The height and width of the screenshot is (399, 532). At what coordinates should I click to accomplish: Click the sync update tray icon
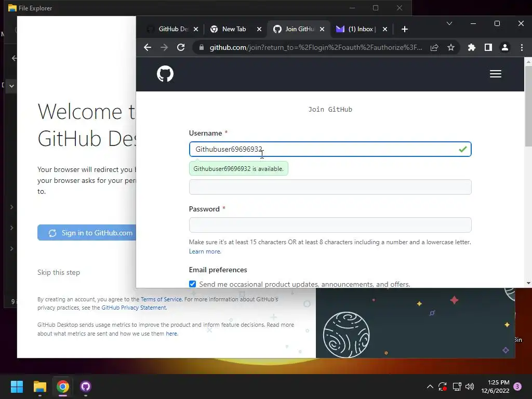coord(443,387)
